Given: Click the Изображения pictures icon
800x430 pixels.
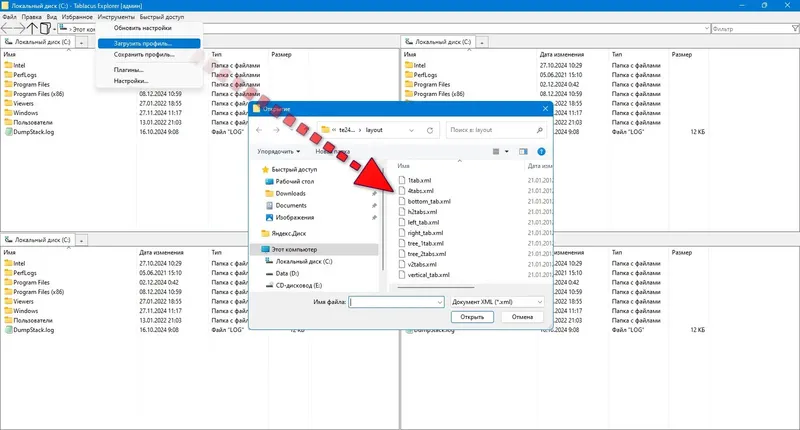Looking at the screenshot, I should point(269,217).
